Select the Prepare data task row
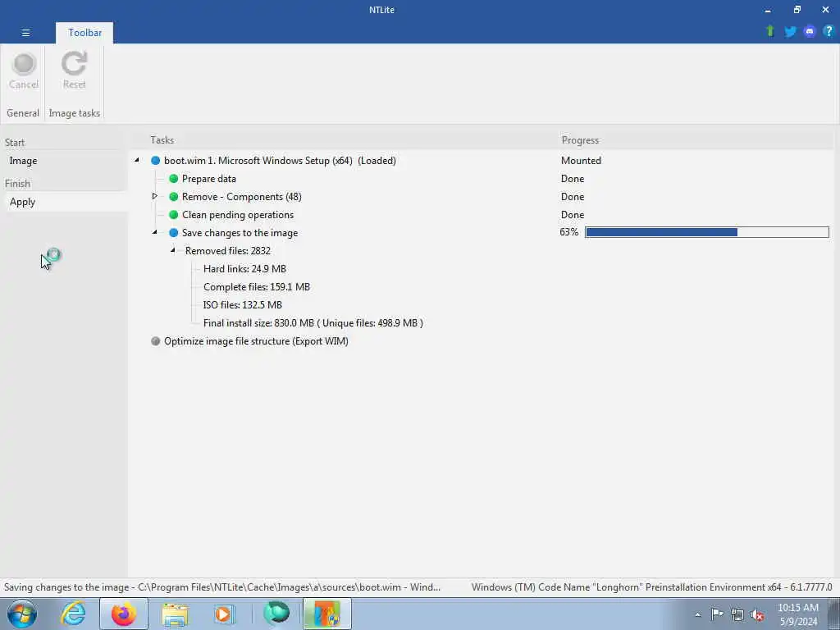The image size is (840, 630). [209, 179]
